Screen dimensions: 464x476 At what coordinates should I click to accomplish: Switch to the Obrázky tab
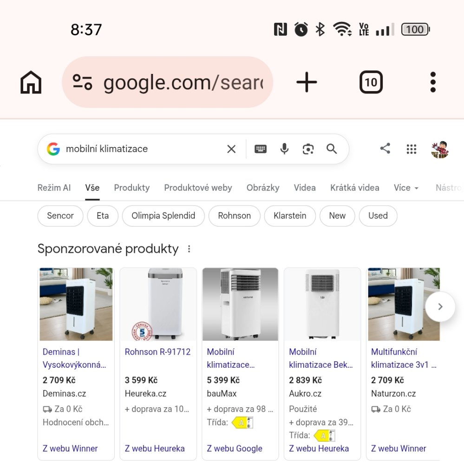(x=263, y=188)
